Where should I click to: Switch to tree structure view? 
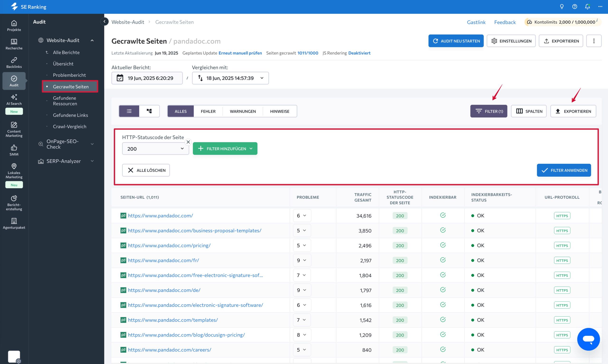pyautogui.click(x=149, y=111)
